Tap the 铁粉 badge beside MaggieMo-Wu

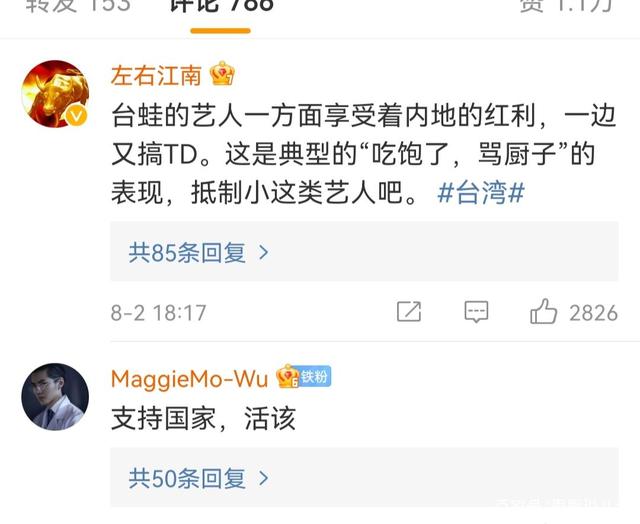(x=315, y=376)
